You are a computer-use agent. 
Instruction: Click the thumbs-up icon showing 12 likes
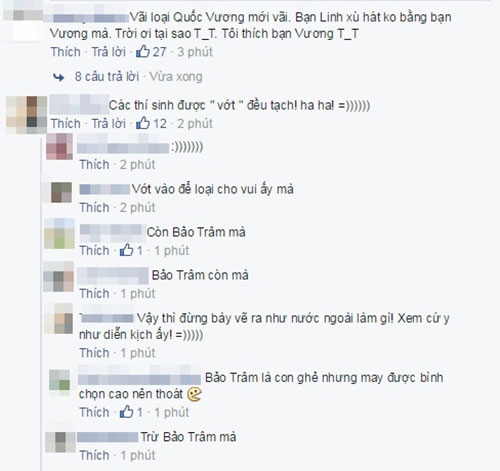[143, 123]
